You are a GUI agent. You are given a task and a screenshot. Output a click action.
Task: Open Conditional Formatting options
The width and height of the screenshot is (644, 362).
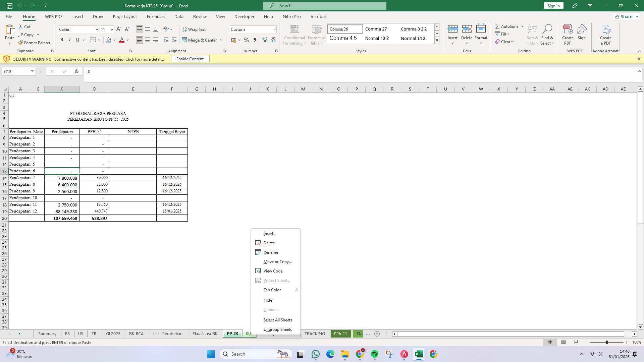(294, 35)
